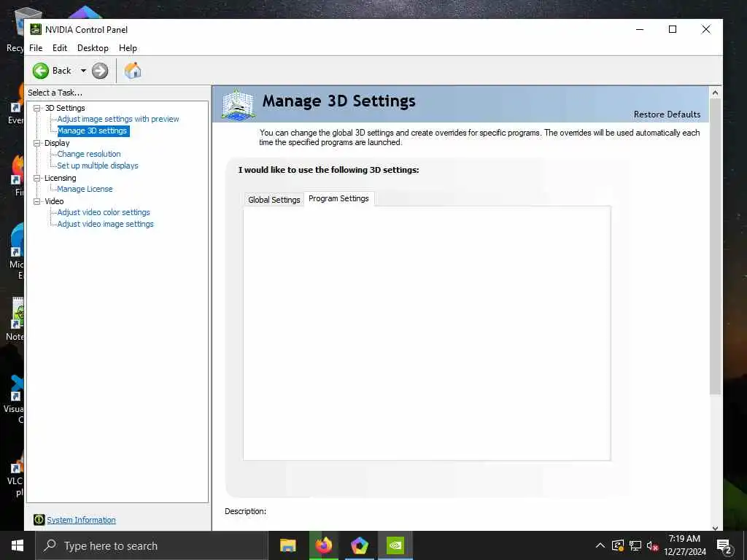The image size is (747, 560).
Task: Minimize the NVIDIA Control Panel window
Action: (640, 29)
